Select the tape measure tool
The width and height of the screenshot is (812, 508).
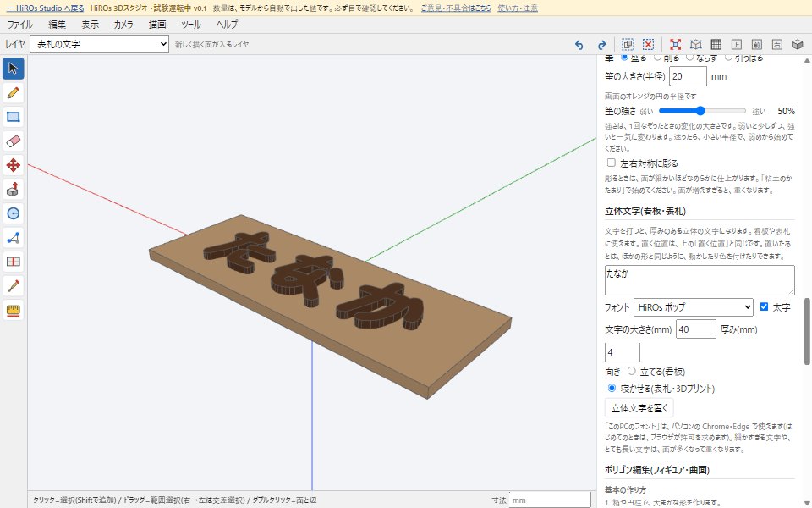pos(14,311)
